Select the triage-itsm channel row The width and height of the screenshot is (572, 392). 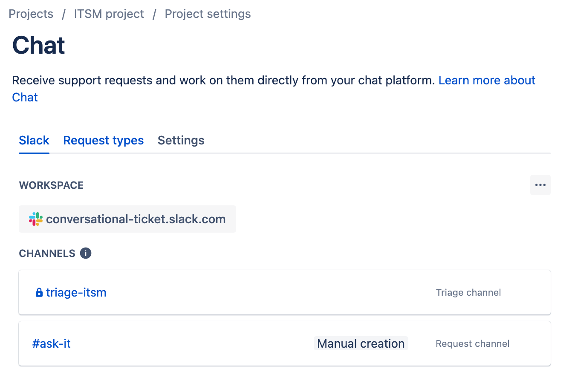(256, 292)
